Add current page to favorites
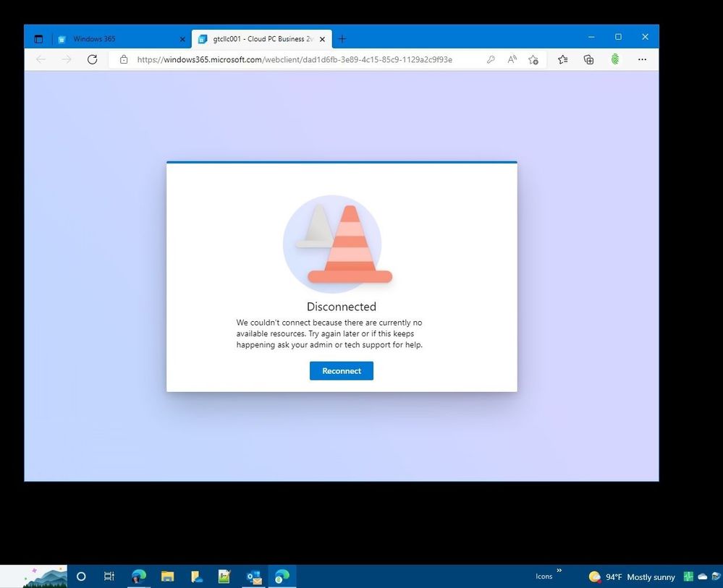 point(533,60)
